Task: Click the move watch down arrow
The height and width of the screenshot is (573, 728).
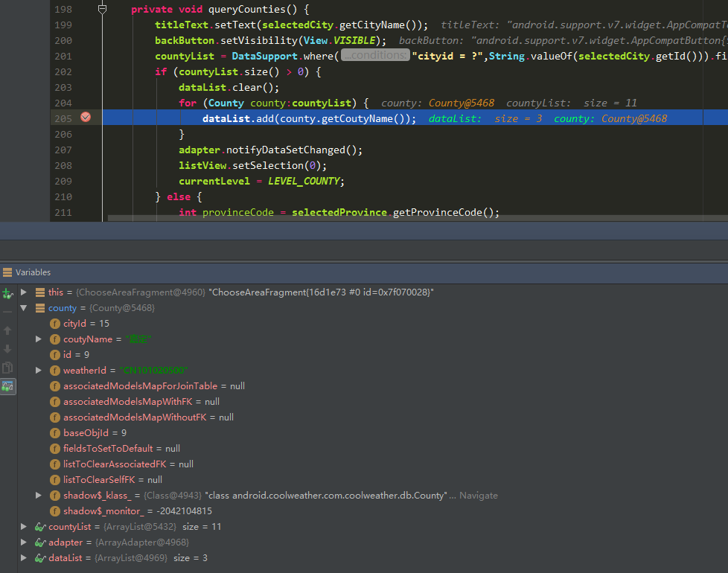Action: (x=7, y=349)
